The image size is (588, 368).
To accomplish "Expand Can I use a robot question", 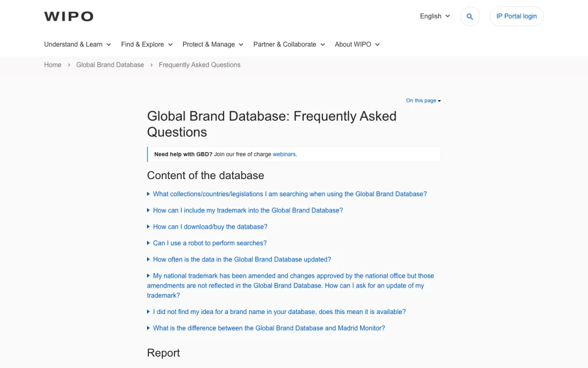I will tap(207, 243).
